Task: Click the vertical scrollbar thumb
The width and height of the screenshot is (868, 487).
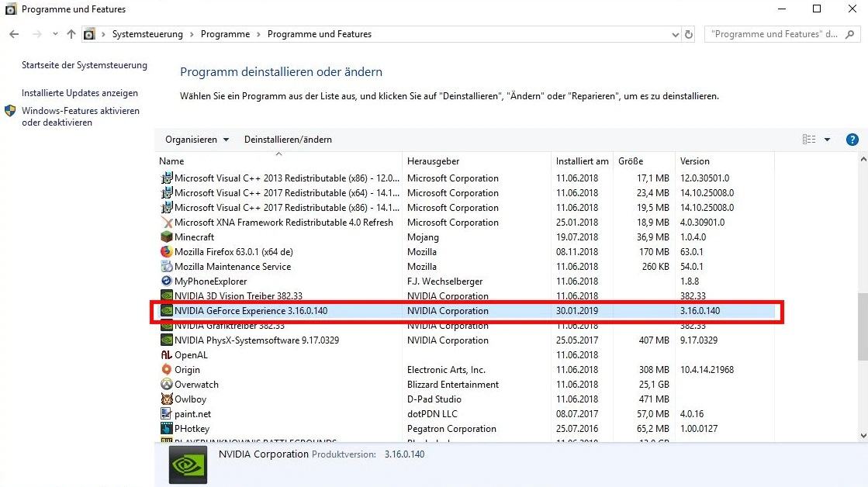Action: (x=863, y=326)
